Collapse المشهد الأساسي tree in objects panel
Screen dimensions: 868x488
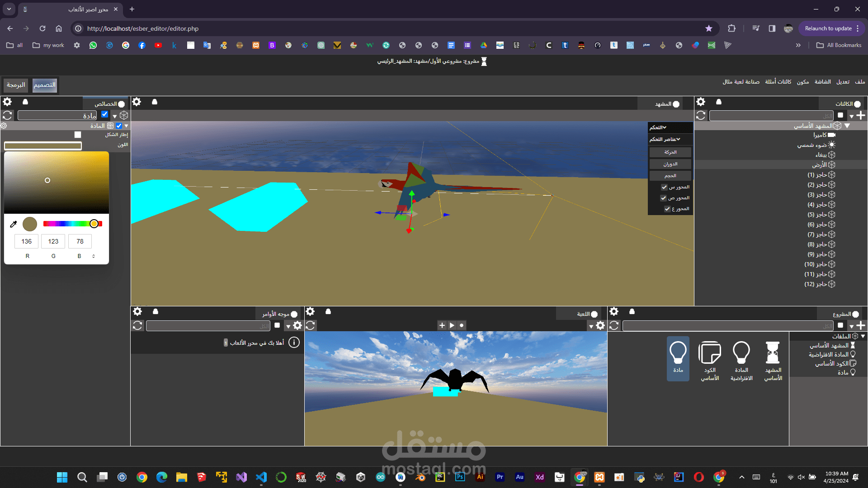coord(847,126)
